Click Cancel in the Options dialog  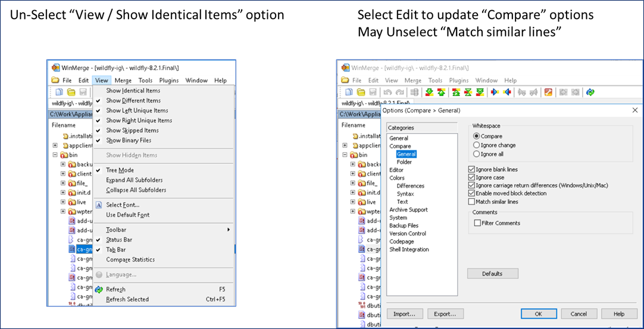click(579, 314)
